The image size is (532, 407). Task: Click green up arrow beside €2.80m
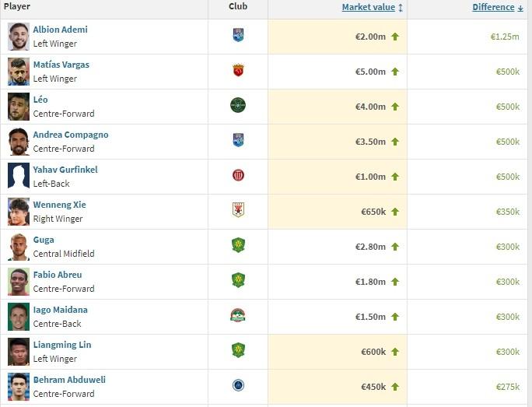pyautogui.click(x=395, y=247)
